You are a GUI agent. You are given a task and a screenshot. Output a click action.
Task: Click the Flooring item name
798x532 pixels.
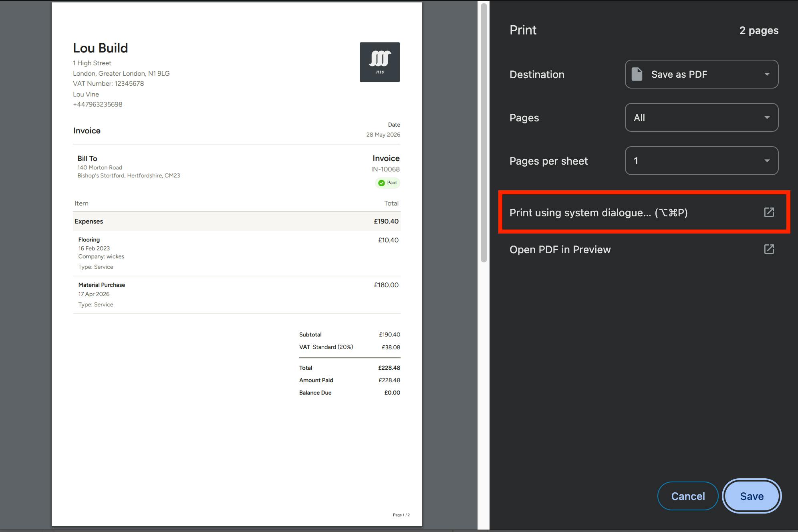pyautogui.click(x=89, y=240)
